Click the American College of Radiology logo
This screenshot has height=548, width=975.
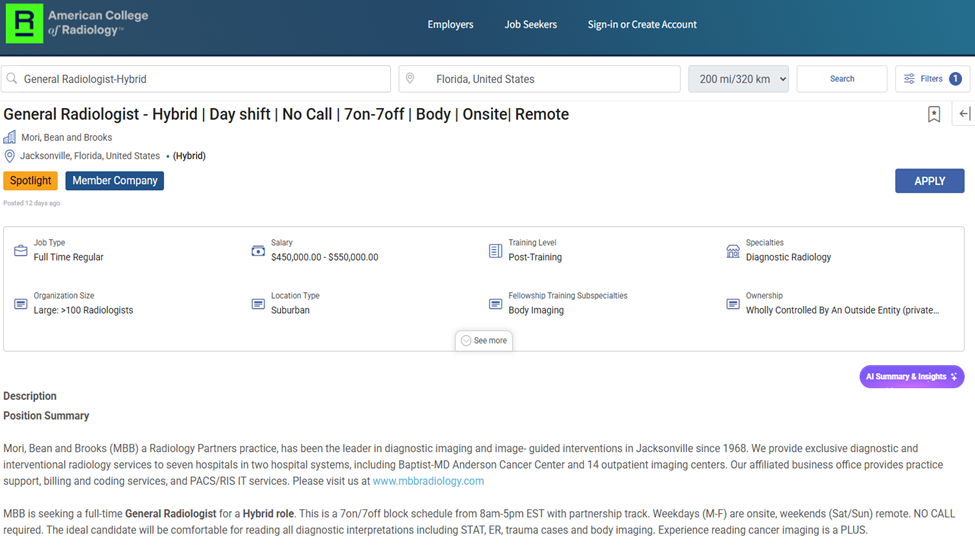76,24
